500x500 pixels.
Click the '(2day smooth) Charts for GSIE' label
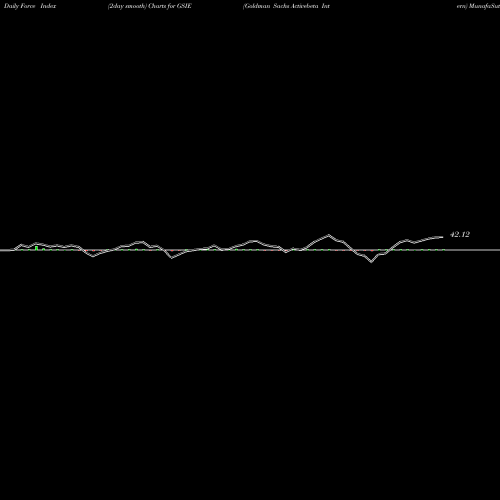point(150,6)
